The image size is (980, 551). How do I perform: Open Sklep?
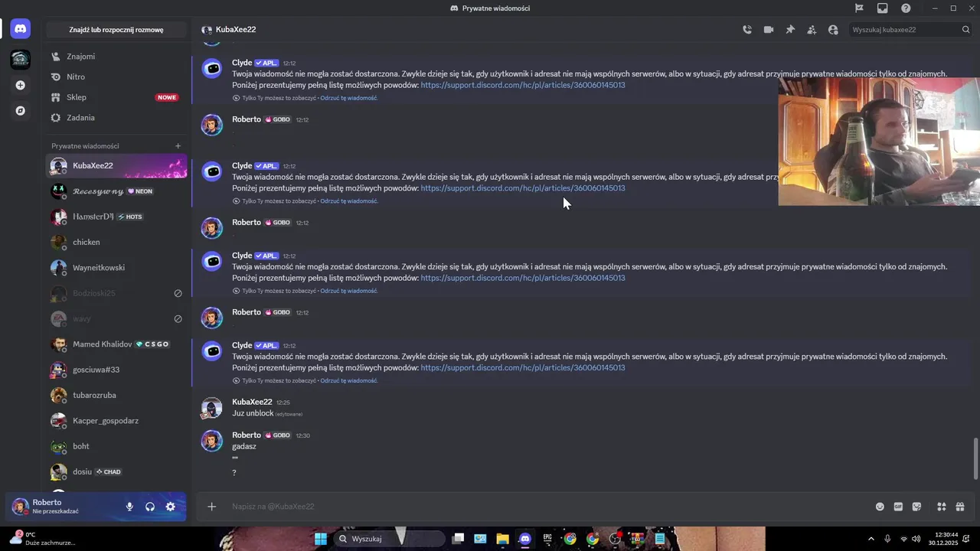click(116, 97)
